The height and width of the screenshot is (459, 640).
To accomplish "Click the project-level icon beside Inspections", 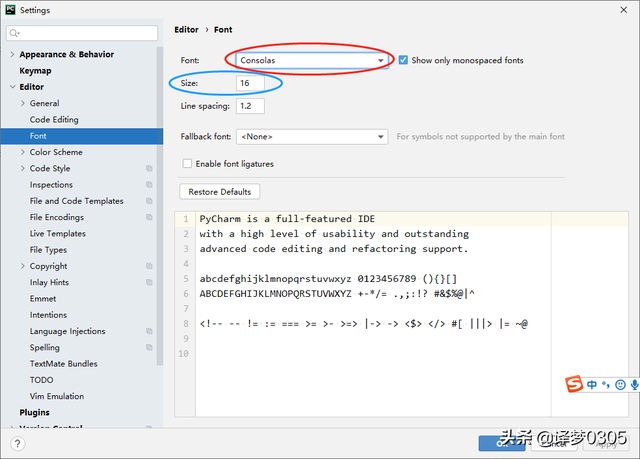I will click(x=149, y=185).
